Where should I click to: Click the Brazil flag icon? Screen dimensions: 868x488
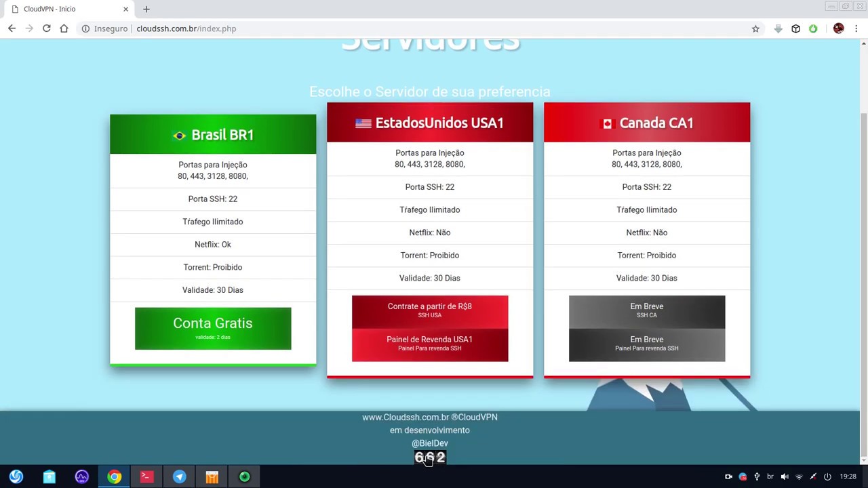tap(179, 136)
